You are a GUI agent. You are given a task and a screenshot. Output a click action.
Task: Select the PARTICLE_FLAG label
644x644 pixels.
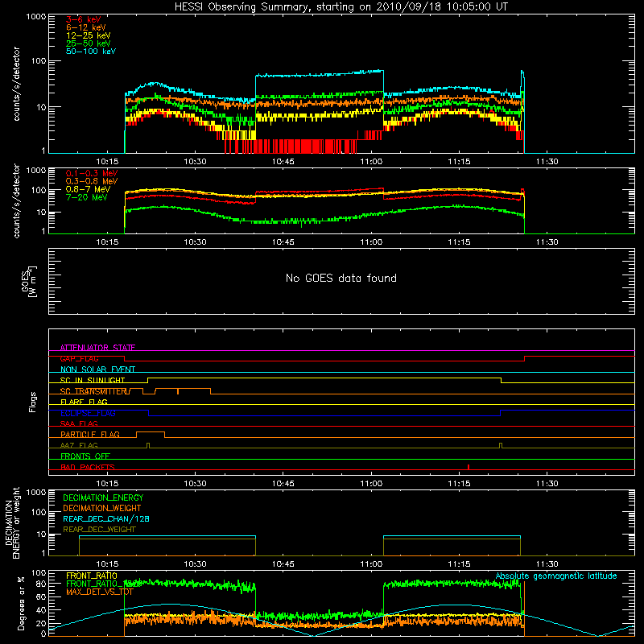90,434
